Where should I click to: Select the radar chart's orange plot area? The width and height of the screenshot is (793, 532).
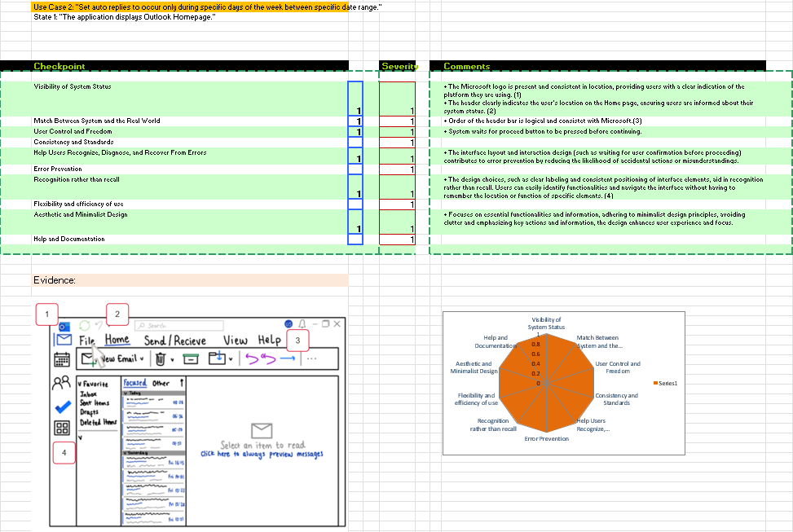click(547, 384)
